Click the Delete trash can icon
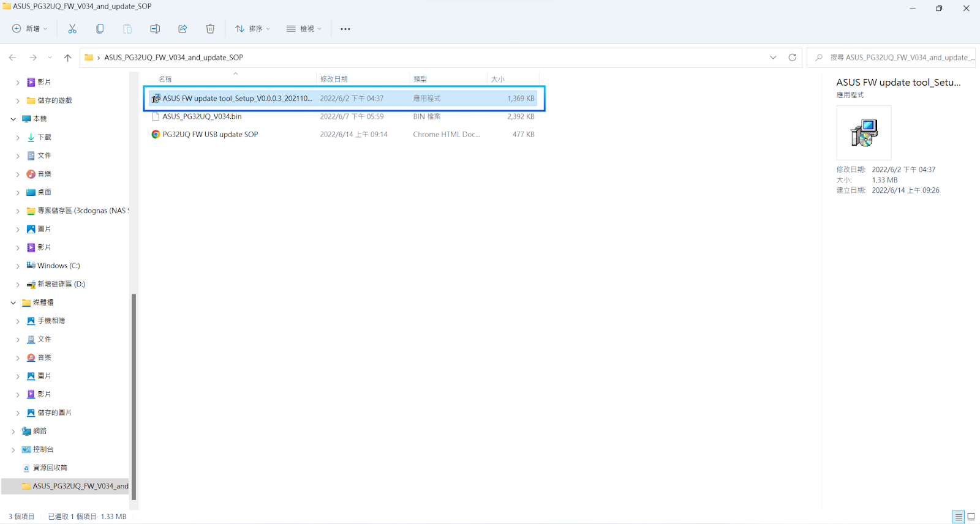The image size is (980, 524). (x=210, y=29)
